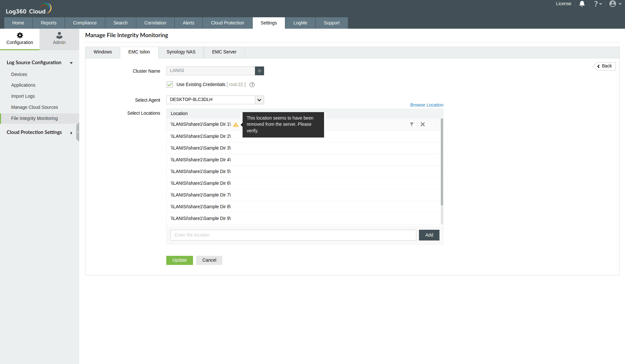Viewport: 625px width, 364px height.
Task: Remove the location using the X icon
Action: [423, 124]
